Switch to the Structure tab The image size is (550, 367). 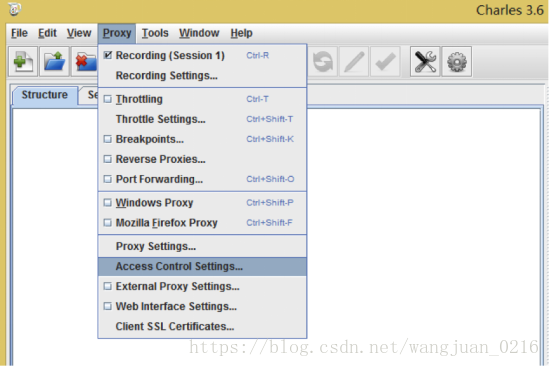(x=45, y=95)
